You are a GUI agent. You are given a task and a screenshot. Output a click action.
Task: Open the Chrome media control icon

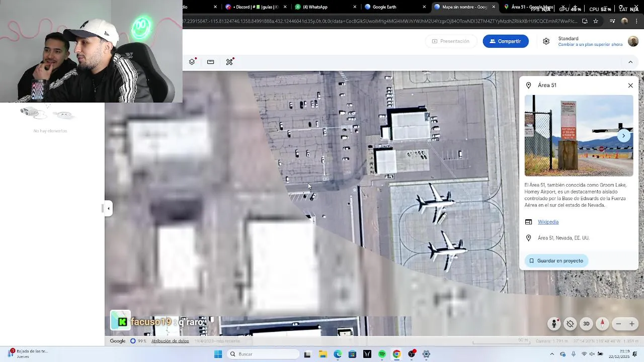pos(612,21)
